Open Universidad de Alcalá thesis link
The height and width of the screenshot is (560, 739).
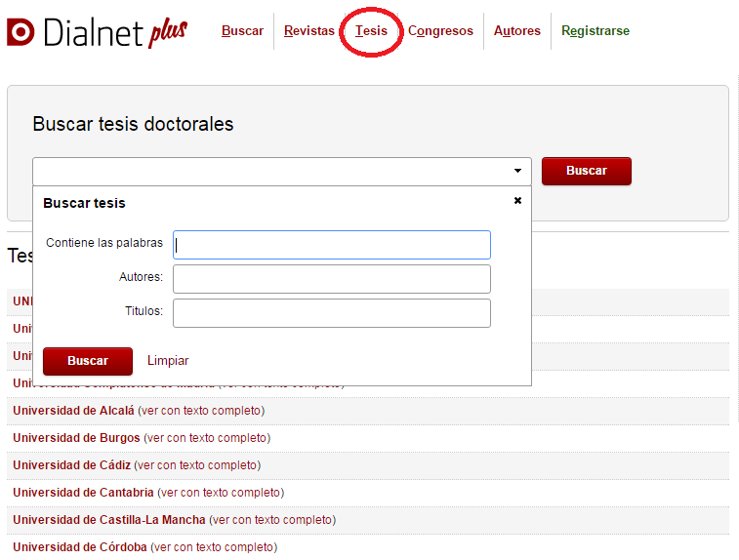(73, 411)
